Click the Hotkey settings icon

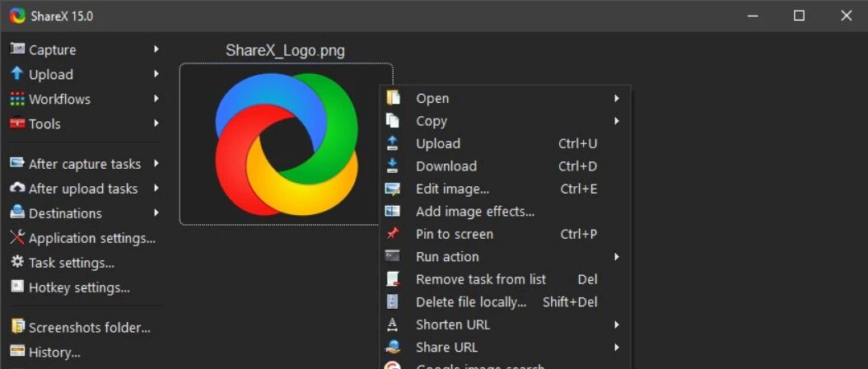(x=18, y=287)
